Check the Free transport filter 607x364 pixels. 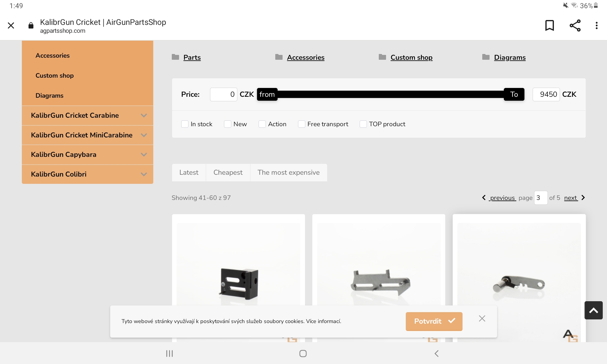pos(301,124)
